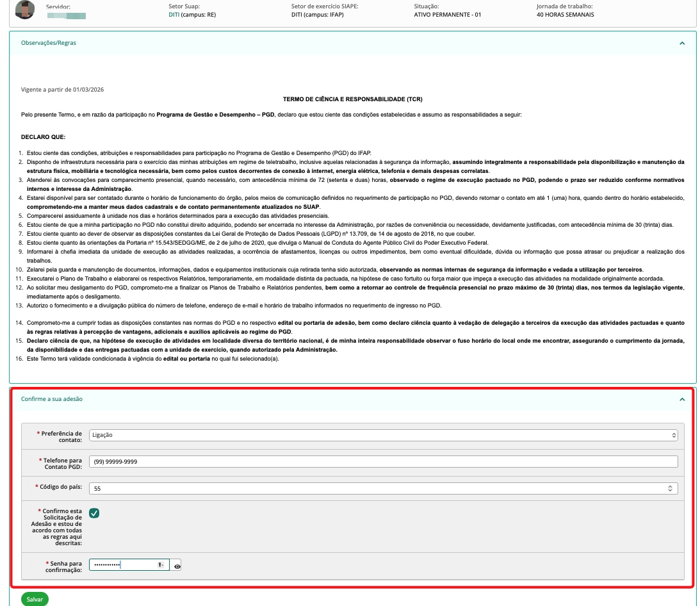Click the Observações/Regras panel title
The height and width of the screenshot is (606, 700).
pos(49,43)
